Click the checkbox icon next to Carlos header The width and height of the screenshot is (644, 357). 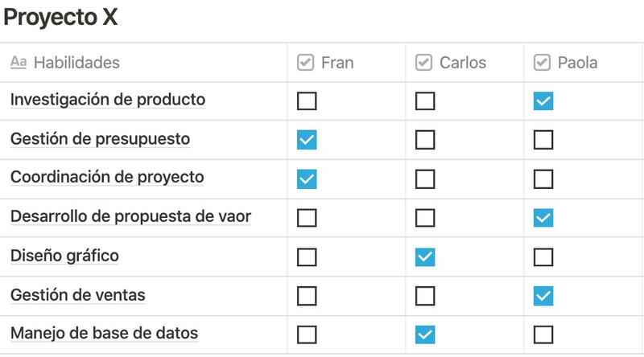pyautogui.click(x=424, y=63)
